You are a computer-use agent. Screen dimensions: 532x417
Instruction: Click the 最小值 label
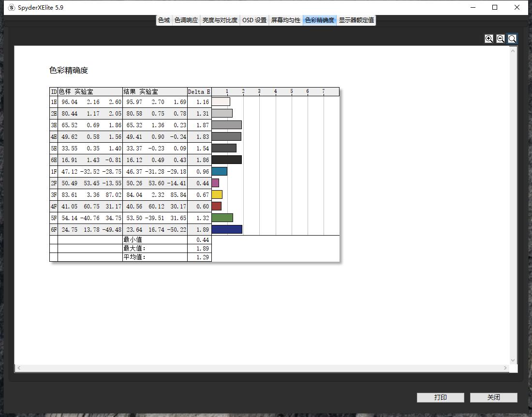[x=133, y=240]
